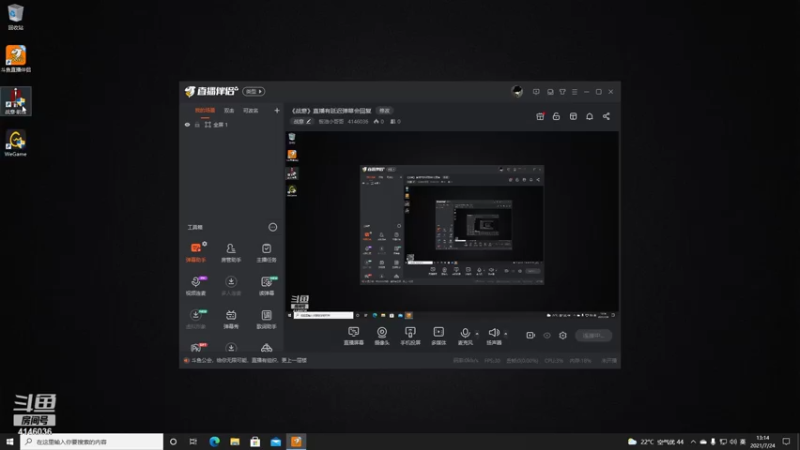Add a new scene with plus
The image size is (800, 450).
tap(277, 110)
